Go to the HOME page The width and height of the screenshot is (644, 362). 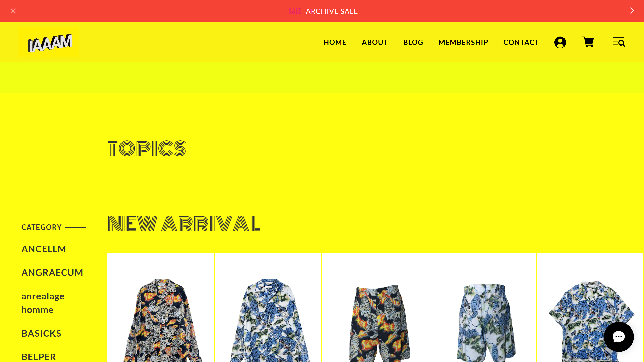tap(335, 42)
